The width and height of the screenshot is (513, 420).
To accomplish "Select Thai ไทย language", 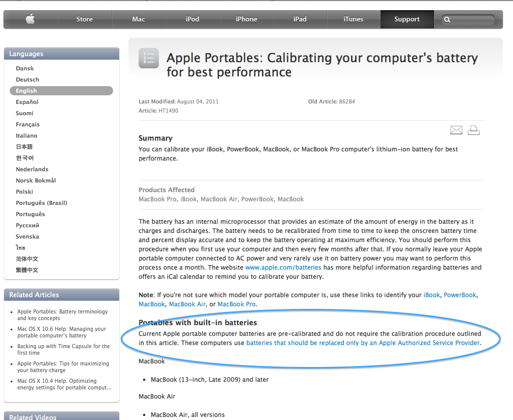I will click(20, 248).
